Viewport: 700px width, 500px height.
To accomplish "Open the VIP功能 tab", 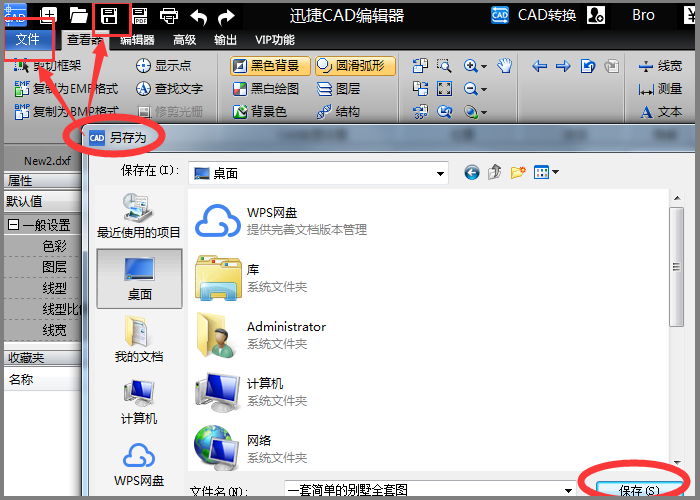I will tap(275, 40).
